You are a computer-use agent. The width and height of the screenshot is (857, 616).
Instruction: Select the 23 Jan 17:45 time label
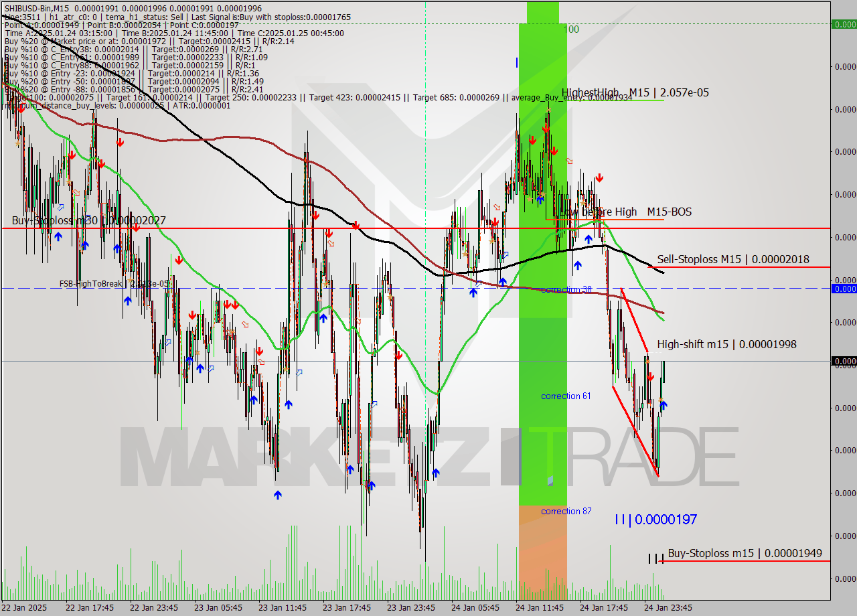tap(347, 608)
